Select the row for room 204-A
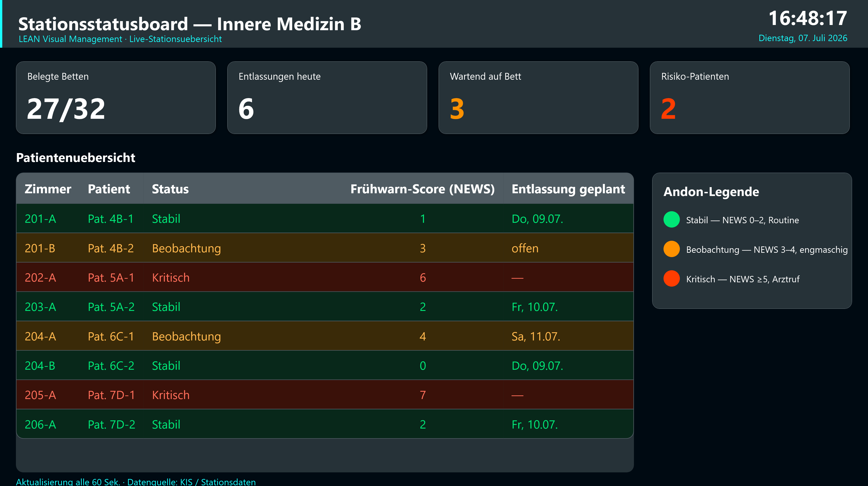Viewport: 868px width, 486px height. 325,336
